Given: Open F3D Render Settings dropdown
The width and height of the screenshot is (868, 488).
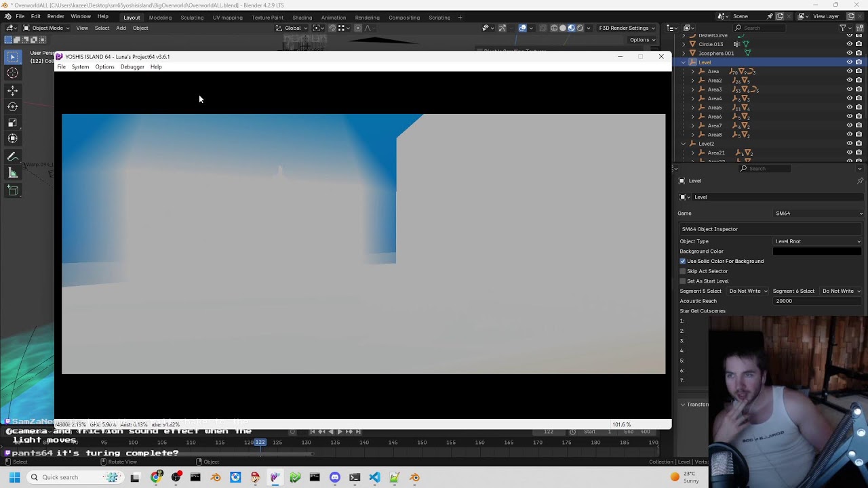Looking at the screenshot, I should (x=627, y=28).
